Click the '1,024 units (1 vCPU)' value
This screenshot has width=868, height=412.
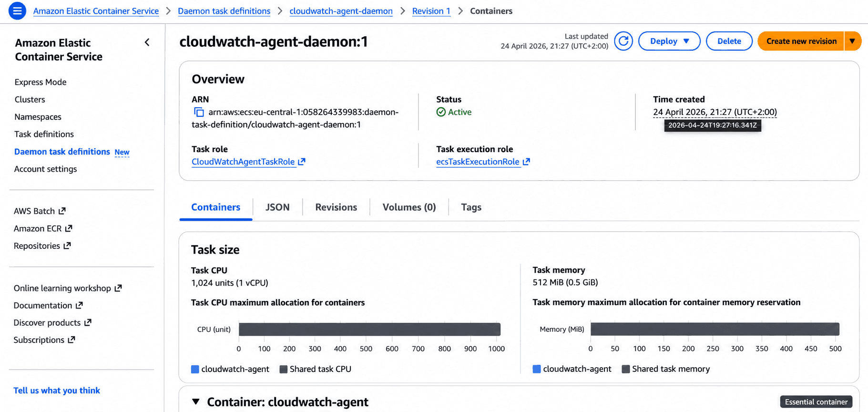point(230,283)
